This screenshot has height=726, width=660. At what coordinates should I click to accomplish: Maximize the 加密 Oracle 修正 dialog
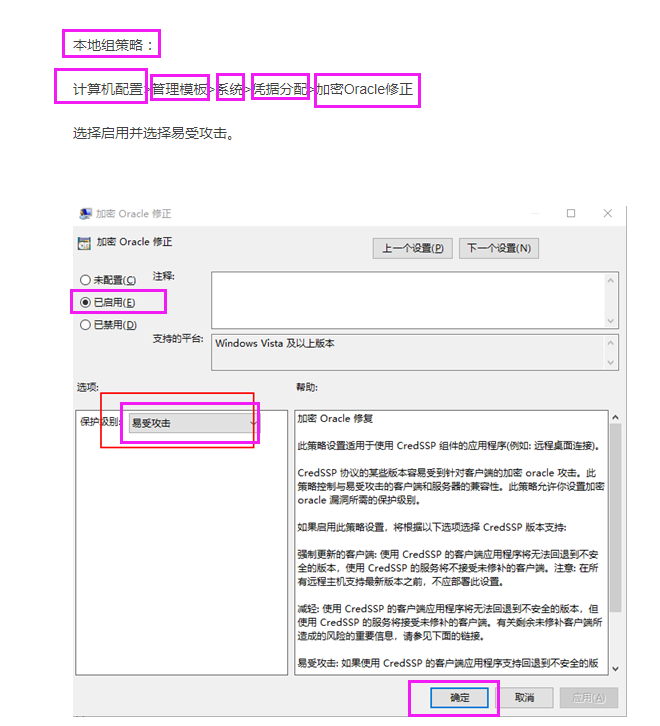[571, 213]
